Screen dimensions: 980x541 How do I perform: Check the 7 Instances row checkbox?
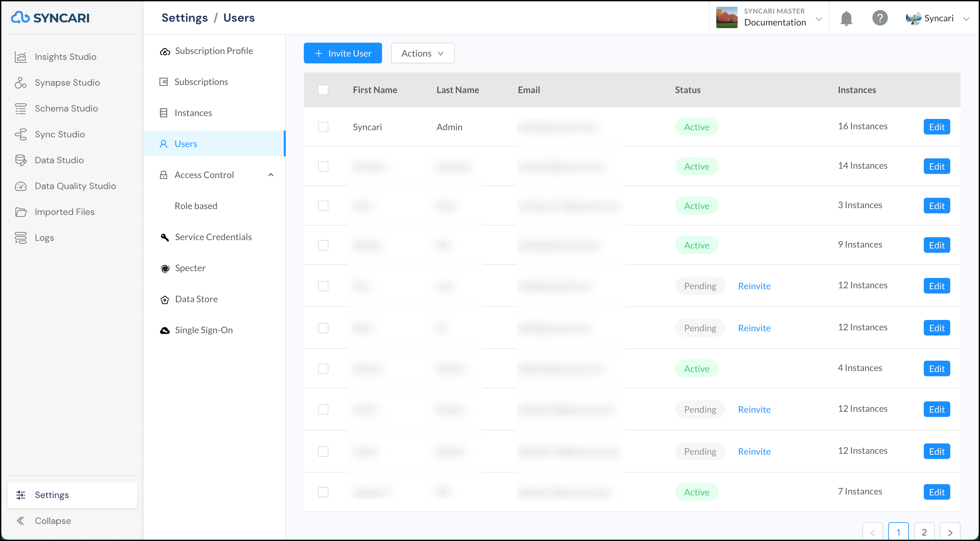pos(323,492)
